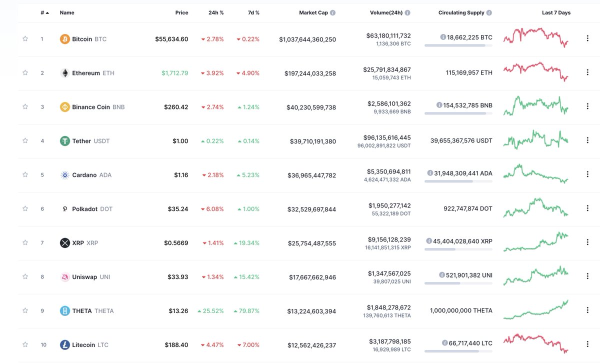Viewport: 600px width, 364px height.
Task: Click THETA market cap $13,224,603,394
Action: coord(311,311)
